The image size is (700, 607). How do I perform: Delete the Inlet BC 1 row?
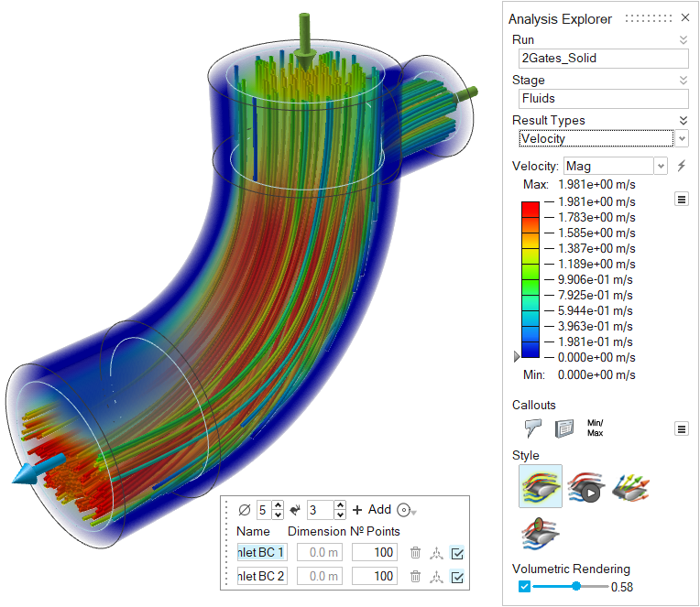(x=416, y=552)
